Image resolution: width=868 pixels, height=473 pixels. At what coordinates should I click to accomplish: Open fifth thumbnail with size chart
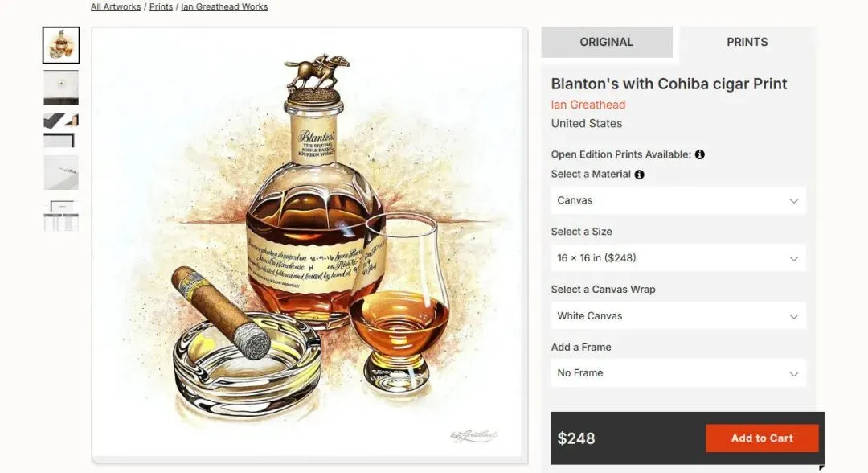pyautogui.click(x=61, y=216)
